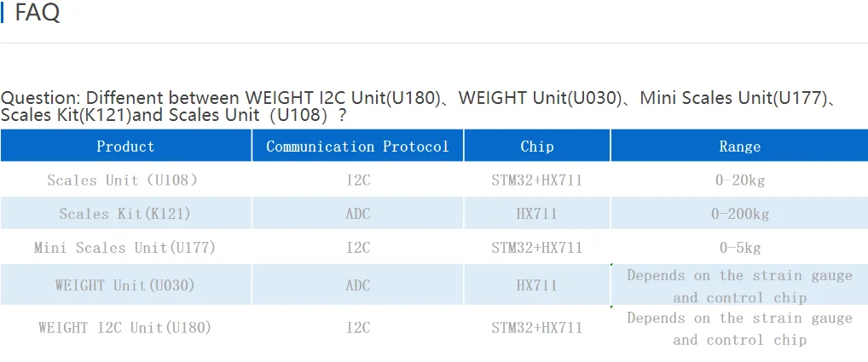Select the I2C protocol cell for WEIGHT I2C Unit

coord(358,327)
